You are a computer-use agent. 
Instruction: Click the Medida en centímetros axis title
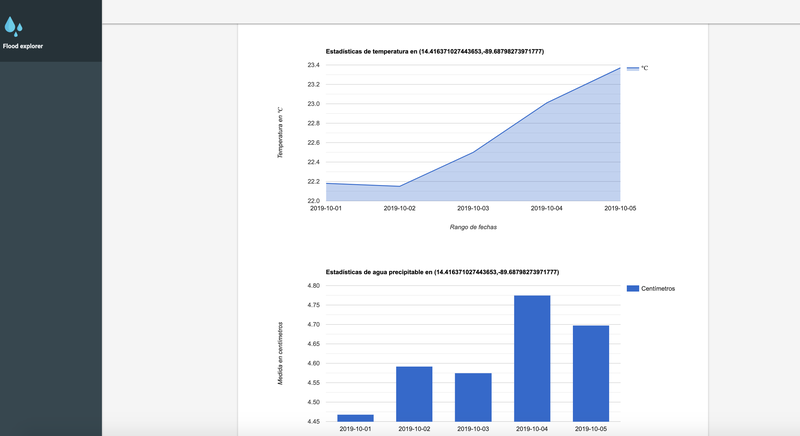point(281,354)
